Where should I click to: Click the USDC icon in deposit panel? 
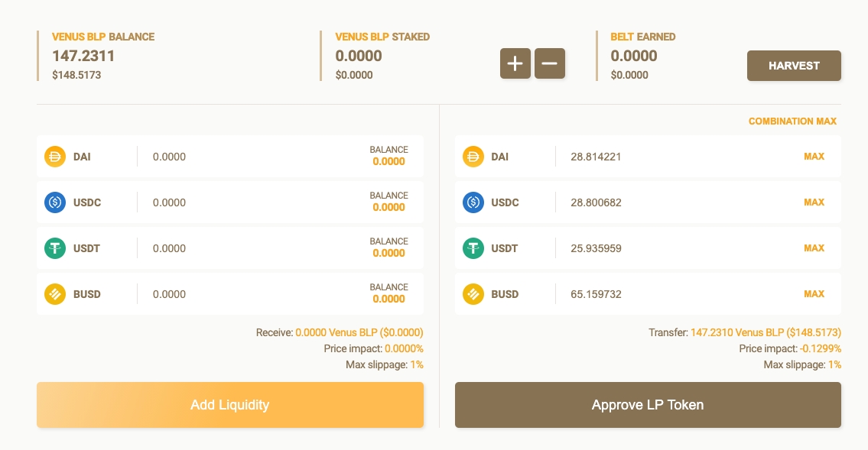[55, 202]
